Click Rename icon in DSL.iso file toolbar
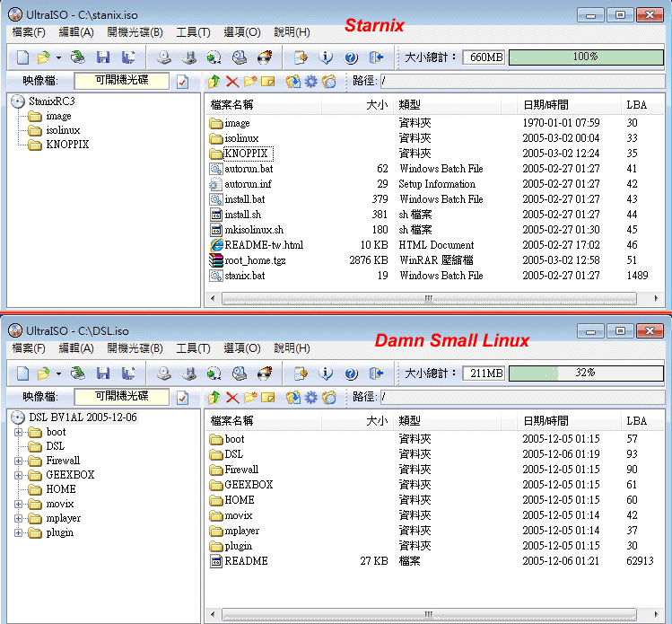Image resolution: width=672 pixels, height=624 pixels. click(x=268, y=397)
